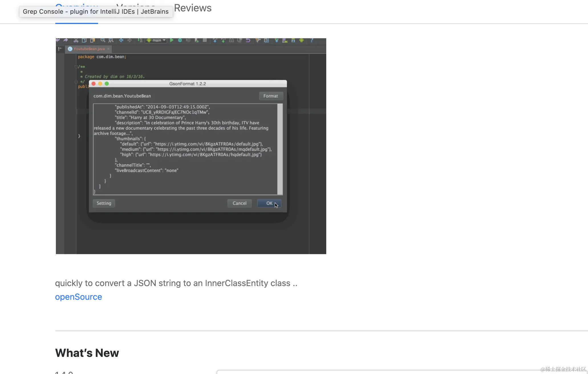Click the OK button in dialog
588x374 pixels.
click(269, 203)
